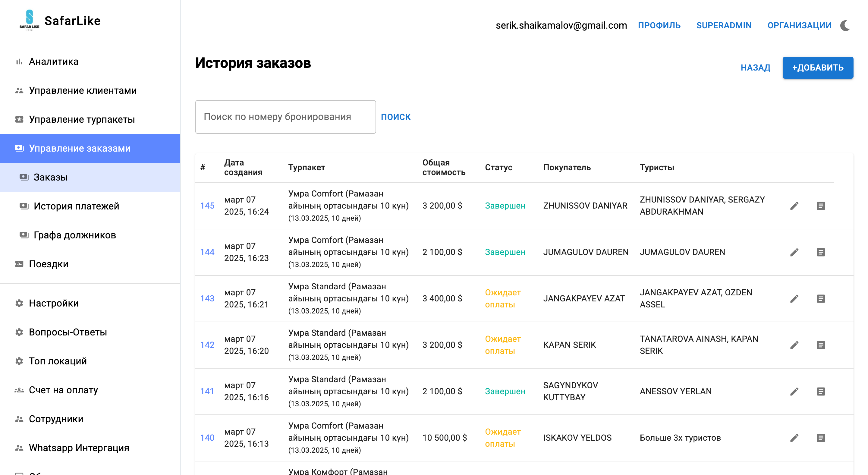
Task: Open order number 144 link
Action: (x=207, y=252)
